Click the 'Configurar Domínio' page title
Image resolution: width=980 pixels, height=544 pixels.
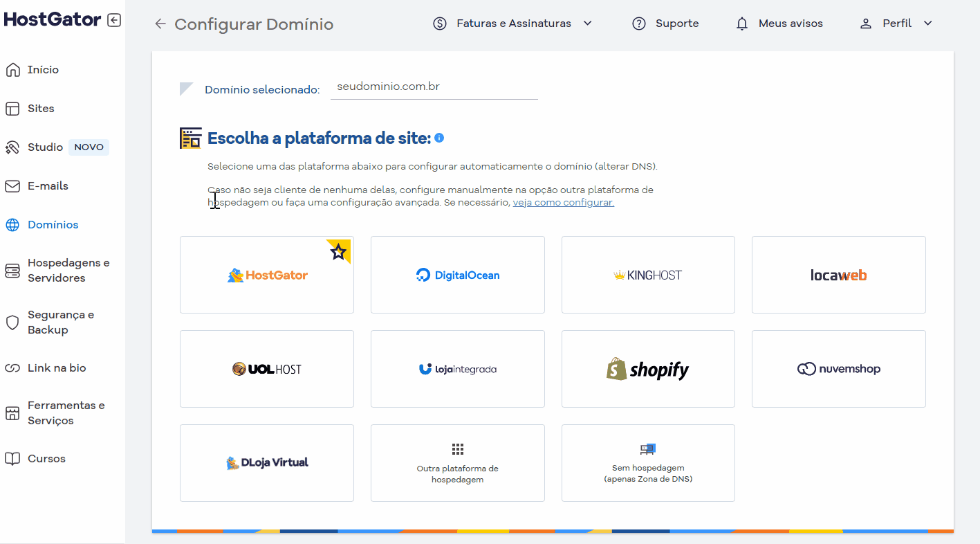tap(254, 24)
